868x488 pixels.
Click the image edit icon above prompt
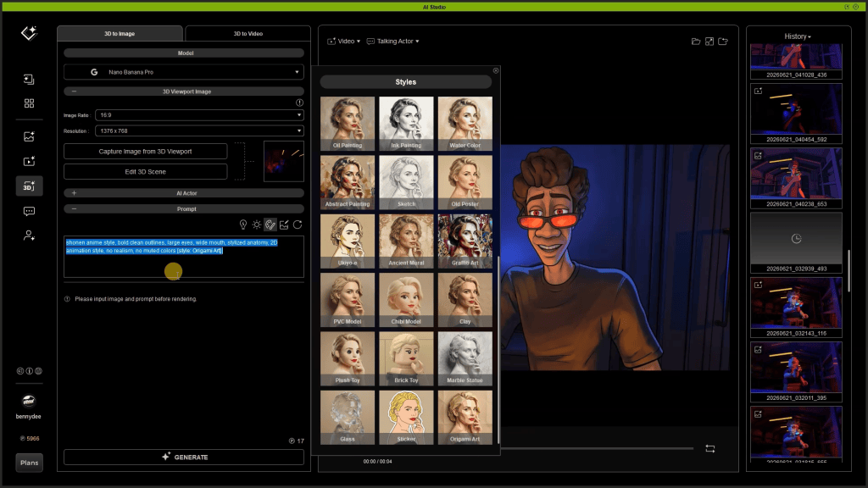(x=284, y=225)
